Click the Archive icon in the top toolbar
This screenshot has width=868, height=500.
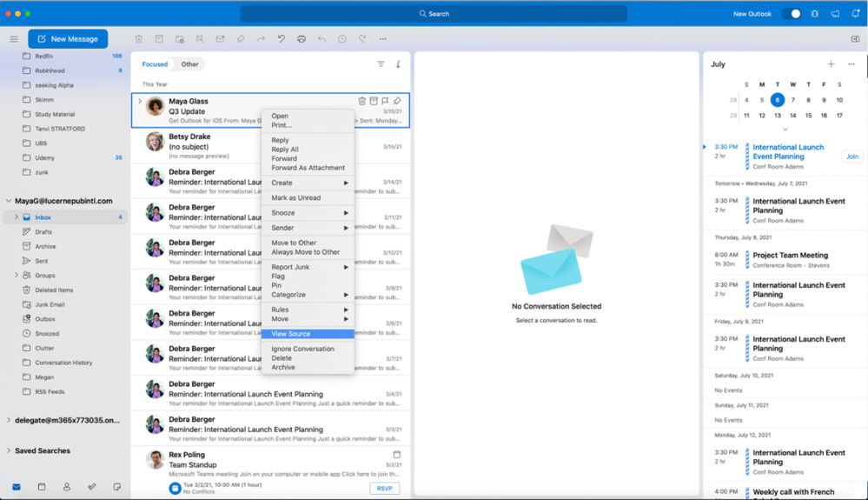point(159,39)
